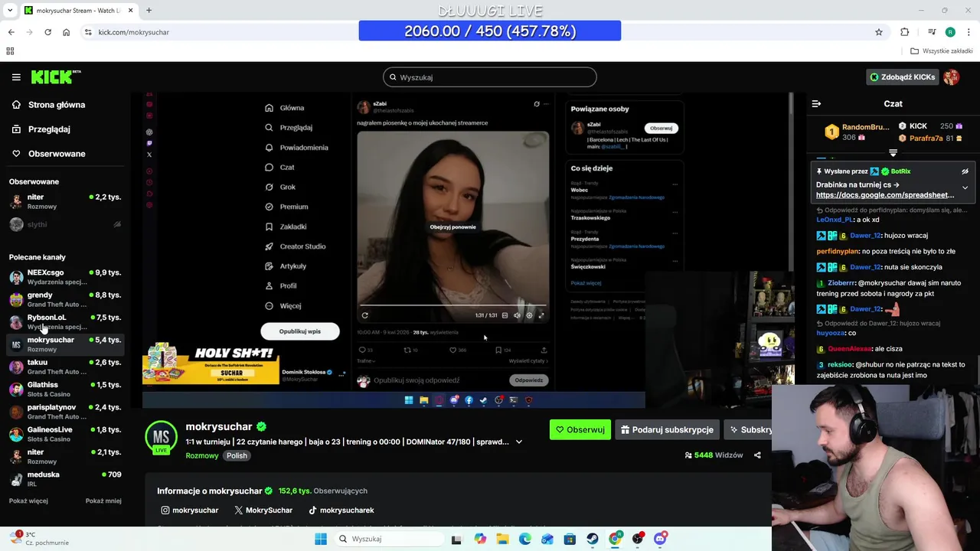Screen dimensions: 980x551
Task: Open the Kick hamburger menu
Action: (16, 77)
